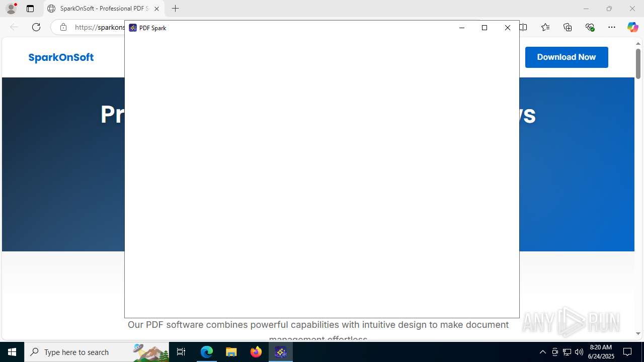
Task: Select the SparkOnSoft browser tab
Action: click(x=104, y=9)
